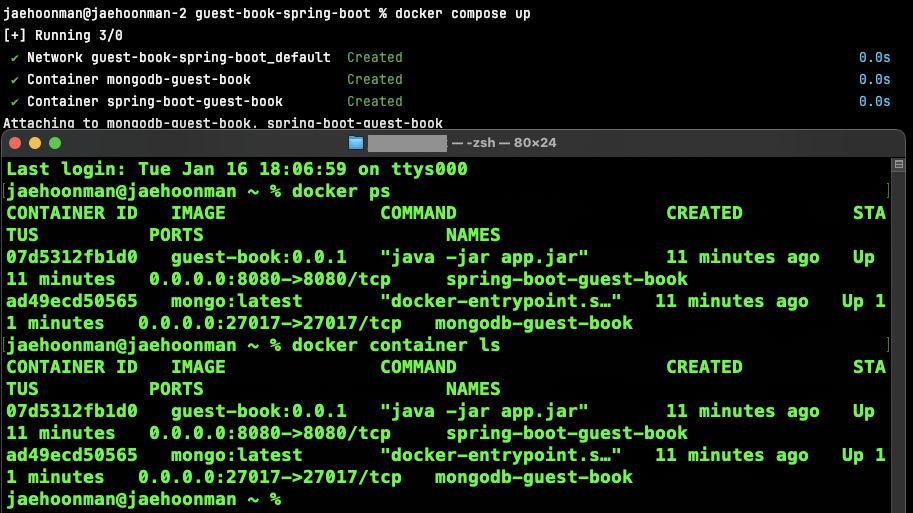Click the split pane icon above scrollbar
Image resolution: width=913 pixels, height=513 pixels.
pyautogui.click(x=899, y=165)
